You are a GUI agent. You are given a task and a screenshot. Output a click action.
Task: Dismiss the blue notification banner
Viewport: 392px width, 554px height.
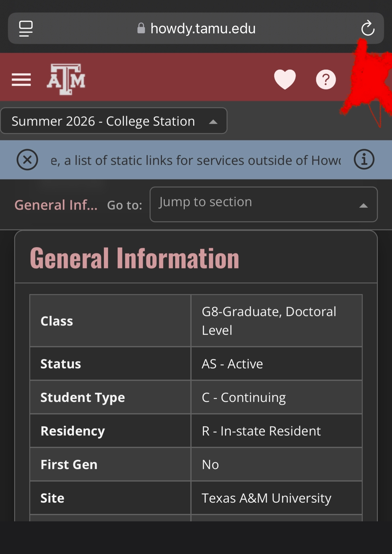(27, 160)
